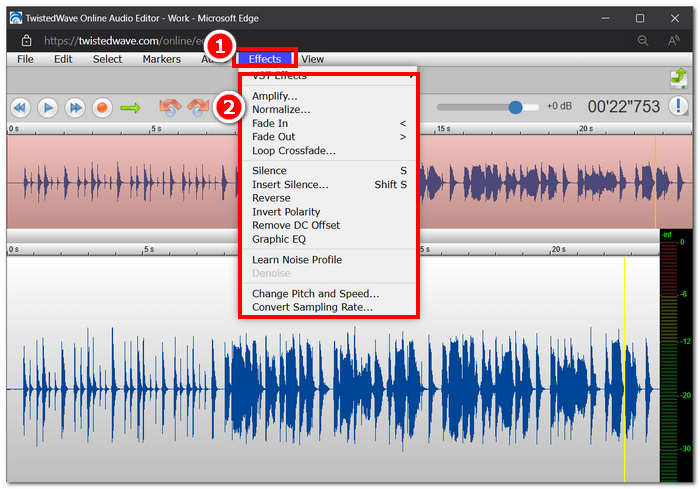This screenshot has height=489, width=700.
Task: Click the 00'22"753 time display
Action: (x=624, y=106)
